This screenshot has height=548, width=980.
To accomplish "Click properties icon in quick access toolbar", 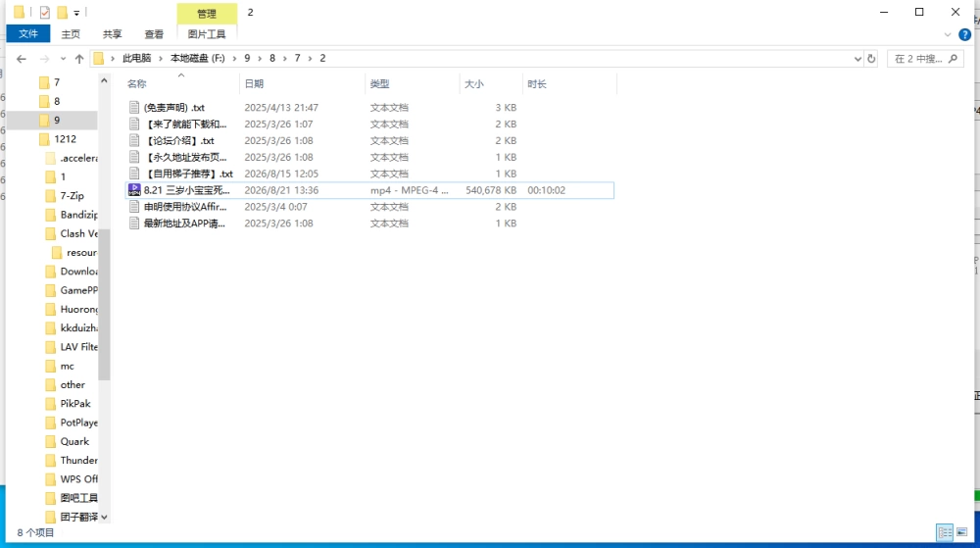I will (44, 12).
